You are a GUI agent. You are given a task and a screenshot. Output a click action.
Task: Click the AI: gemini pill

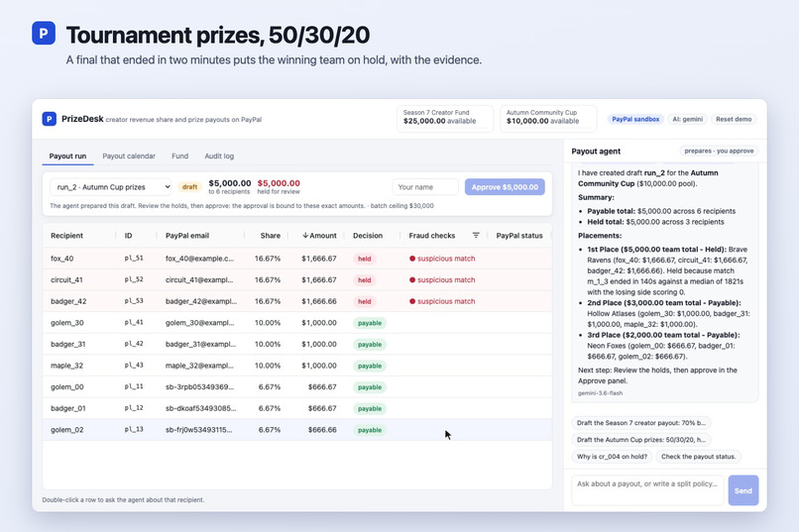(x=687, y=119)
